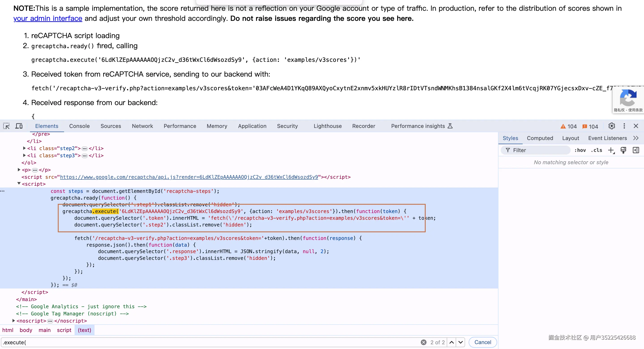Screen dimensions: 644x349
Task: Toggle the device toolbar icon
Action: tap(19, 126)
